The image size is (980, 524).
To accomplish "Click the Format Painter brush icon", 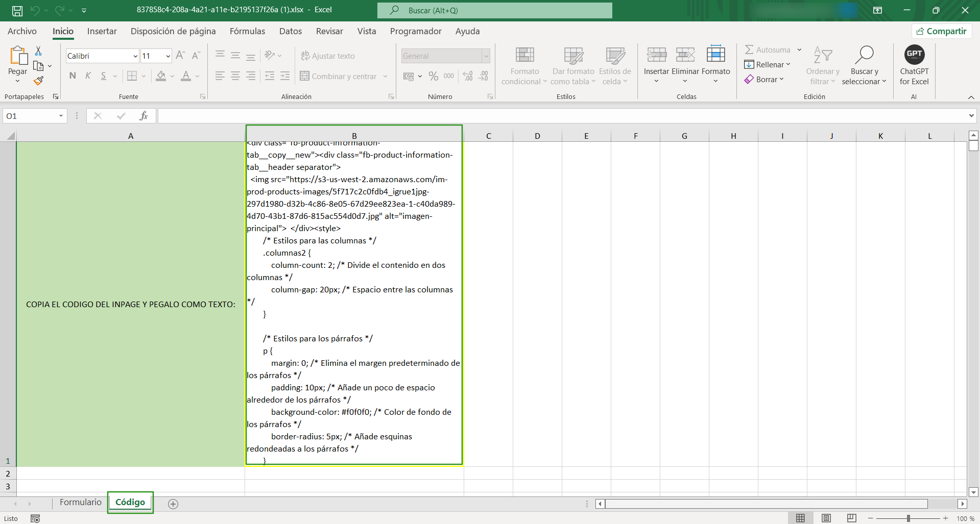I will pyautogui.click(x=38, y=81).
